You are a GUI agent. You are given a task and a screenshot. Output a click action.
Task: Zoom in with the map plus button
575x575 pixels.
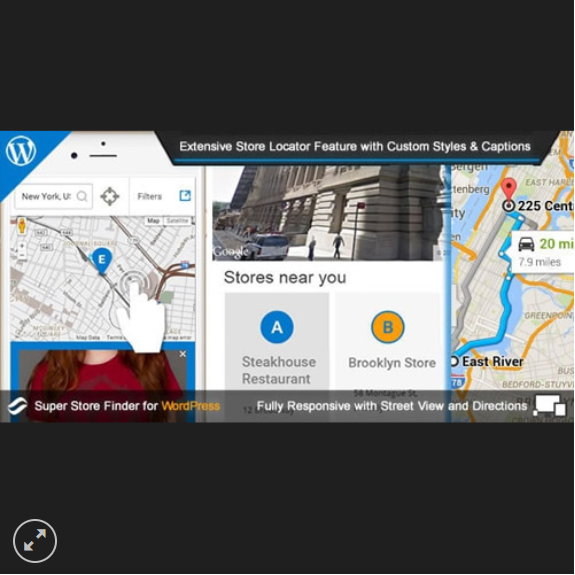pos(22,246)
